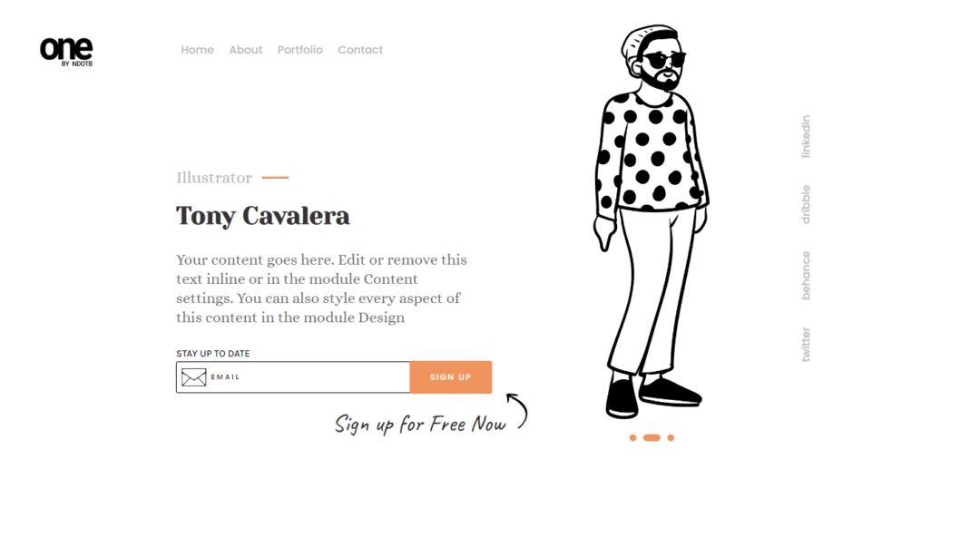This screenshot has height=547, width=980.
Task: Open the Home menu item
Action: (198, 50)
